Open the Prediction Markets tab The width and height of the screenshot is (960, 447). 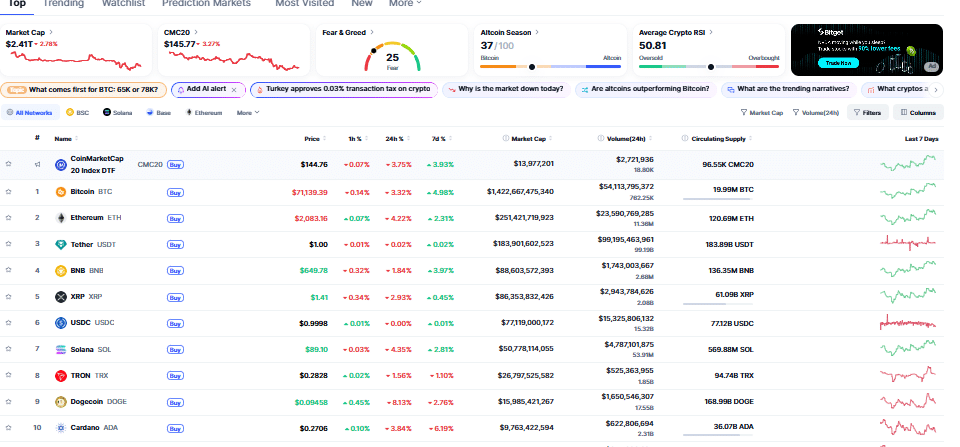(206, 4)
